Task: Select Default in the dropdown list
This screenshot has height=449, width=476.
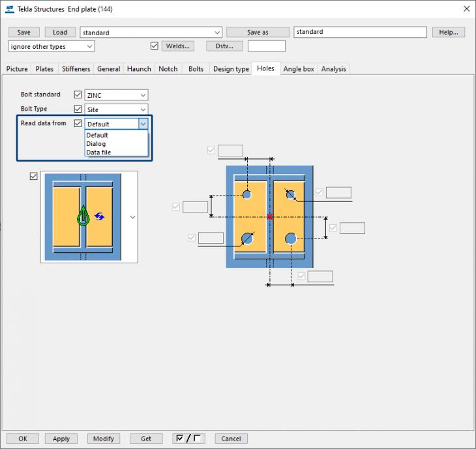Action: click(x=116, y=135)
